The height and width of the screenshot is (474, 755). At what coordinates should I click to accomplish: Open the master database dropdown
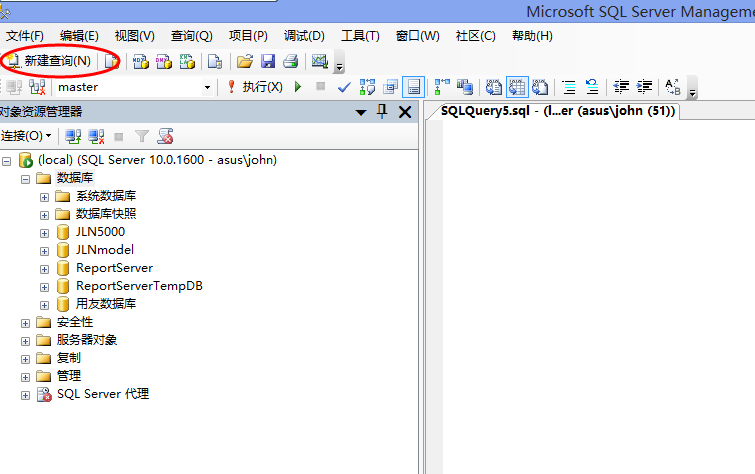coord(208,87)
